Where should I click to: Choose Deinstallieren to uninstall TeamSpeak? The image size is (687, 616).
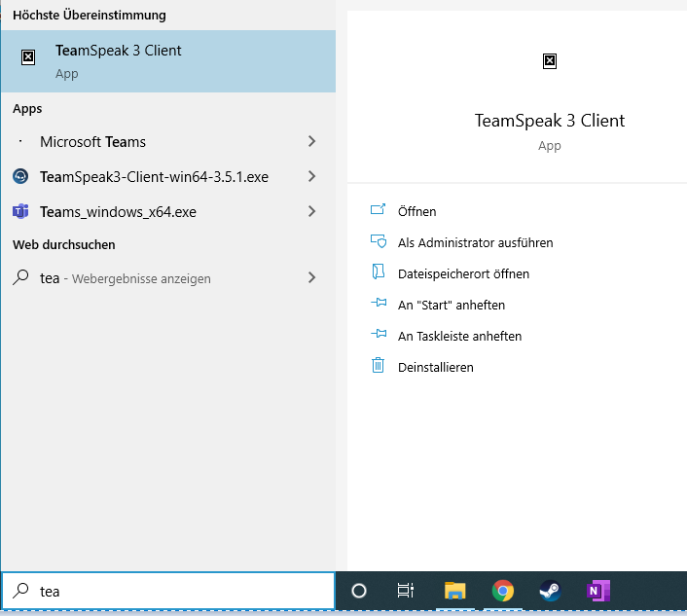point(436,367)
